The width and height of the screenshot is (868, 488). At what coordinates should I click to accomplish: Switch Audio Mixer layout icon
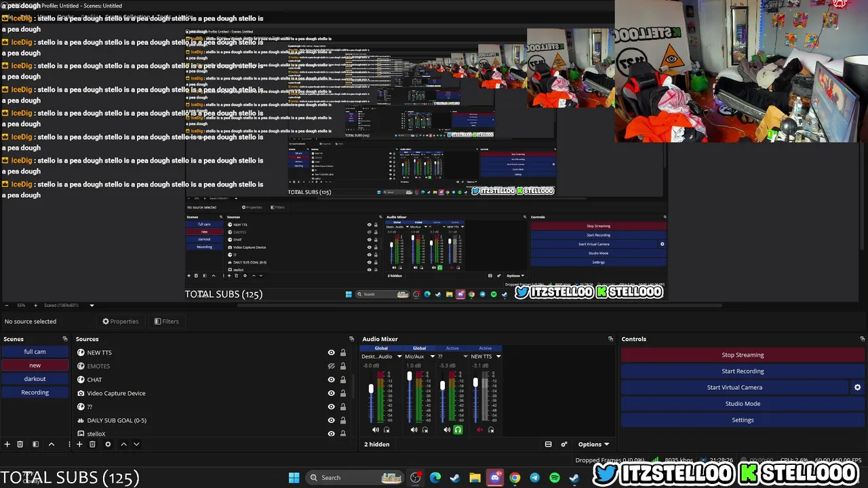click(x=548, y=444)
